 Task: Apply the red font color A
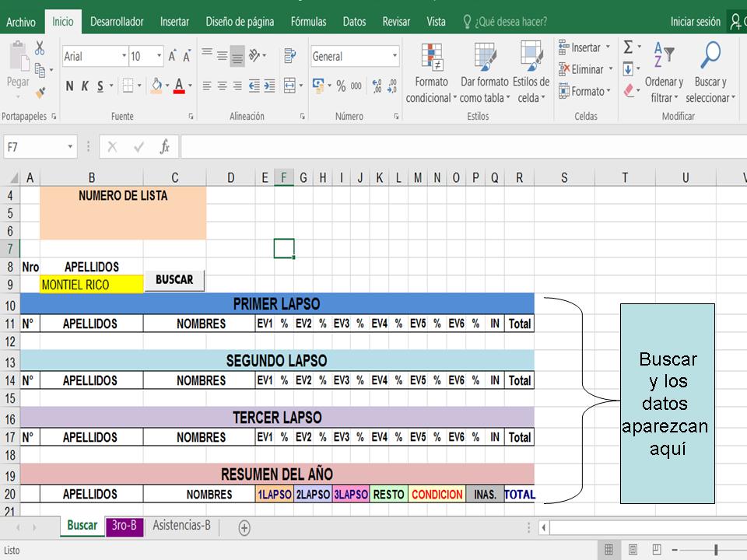179,86
